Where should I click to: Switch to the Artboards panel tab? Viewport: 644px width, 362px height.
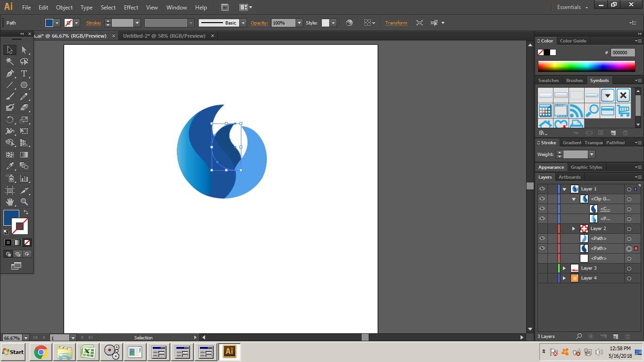(570, 177)
